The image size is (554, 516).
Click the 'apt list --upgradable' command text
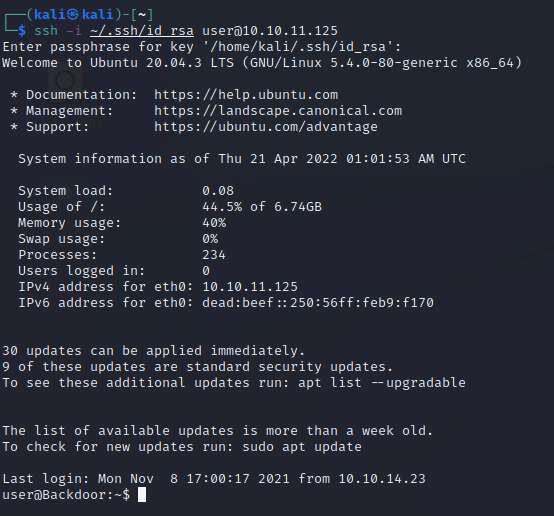point(382,383)
